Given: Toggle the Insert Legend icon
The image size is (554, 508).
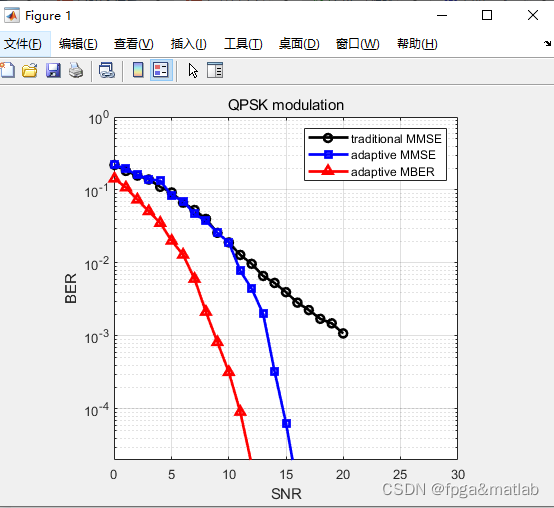Looking at the screenshot, I should point(161,70).
